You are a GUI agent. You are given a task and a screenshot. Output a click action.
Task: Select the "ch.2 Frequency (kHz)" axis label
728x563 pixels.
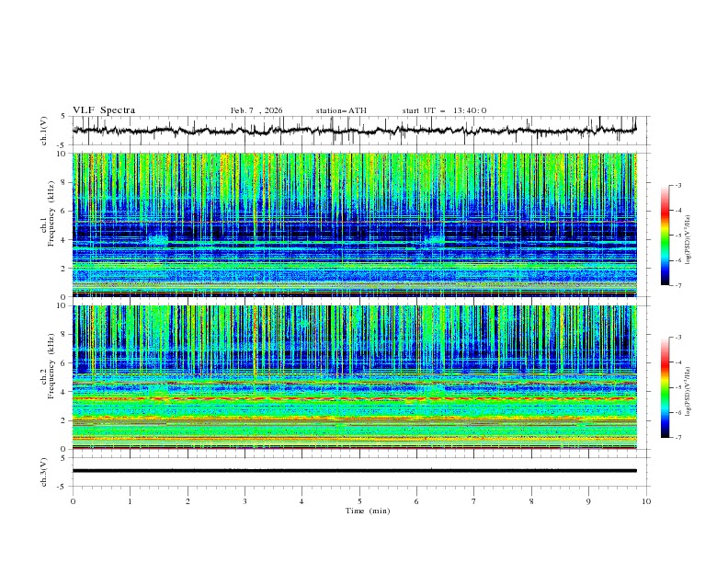tap(48, 366)
